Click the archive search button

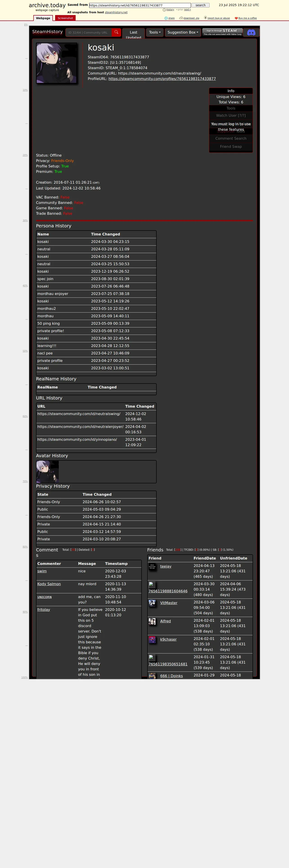tap(201, 5)
